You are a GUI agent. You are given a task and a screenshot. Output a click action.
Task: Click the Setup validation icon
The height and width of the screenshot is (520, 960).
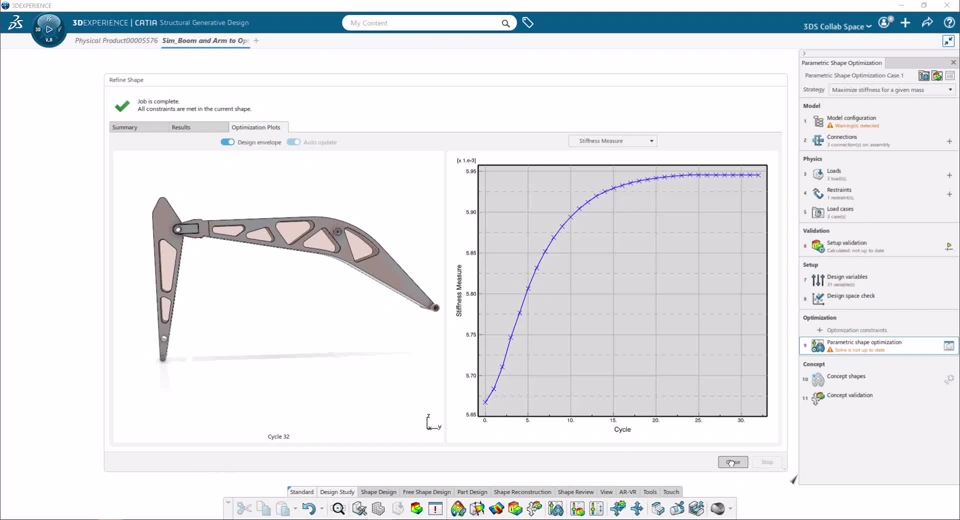(x=818, y=246)
